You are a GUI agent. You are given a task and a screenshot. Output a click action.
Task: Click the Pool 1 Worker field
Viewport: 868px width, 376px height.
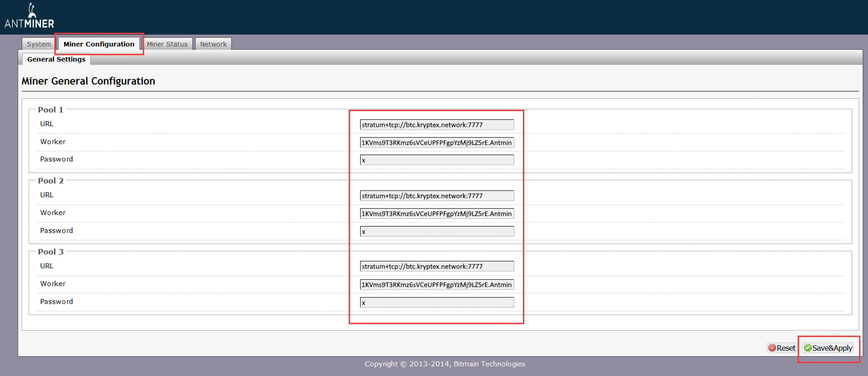click(437, 143)
